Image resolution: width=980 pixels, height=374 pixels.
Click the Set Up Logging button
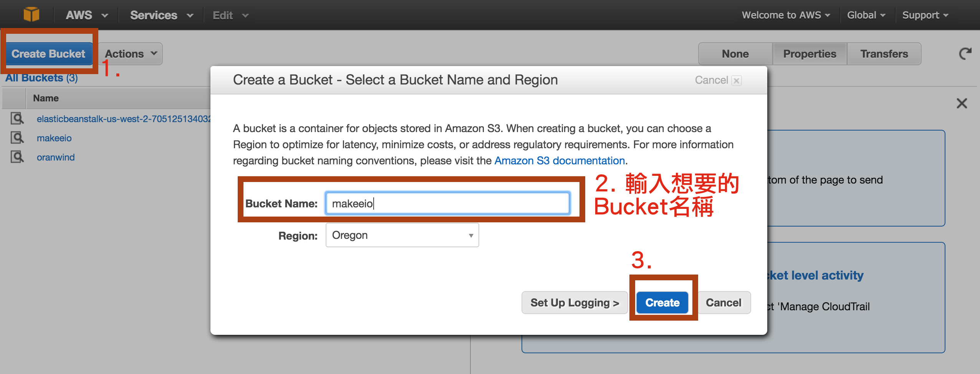coord(574,303)
